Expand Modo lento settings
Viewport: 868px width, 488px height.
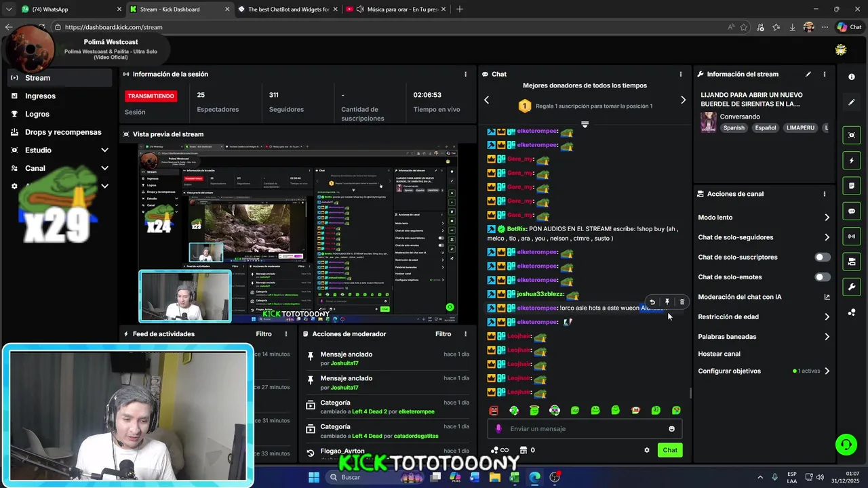(827, 218)
